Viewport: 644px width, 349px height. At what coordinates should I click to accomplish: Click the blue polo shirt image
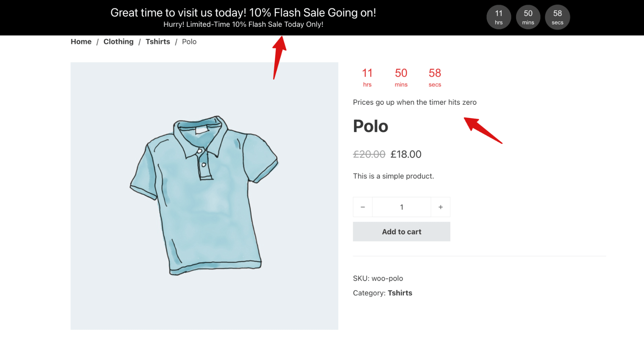pyautogui.click(x=204, y=196)
